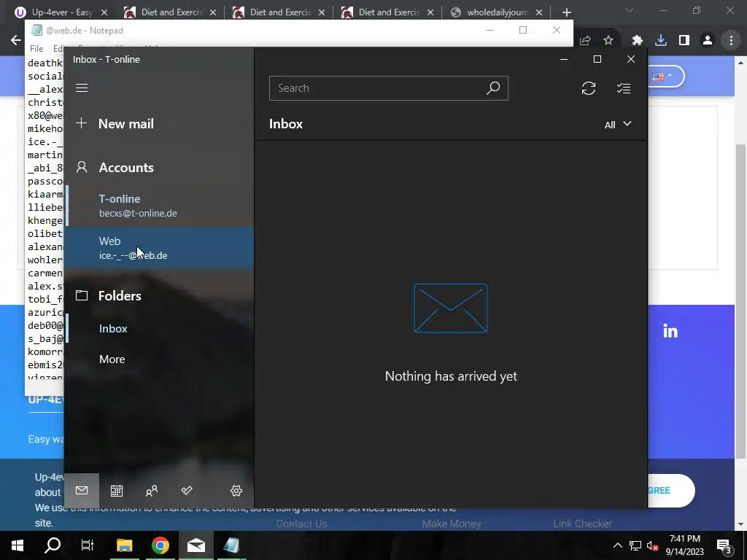Click the share page icon in Chrome
747x560 pixels.
point(585,41)
